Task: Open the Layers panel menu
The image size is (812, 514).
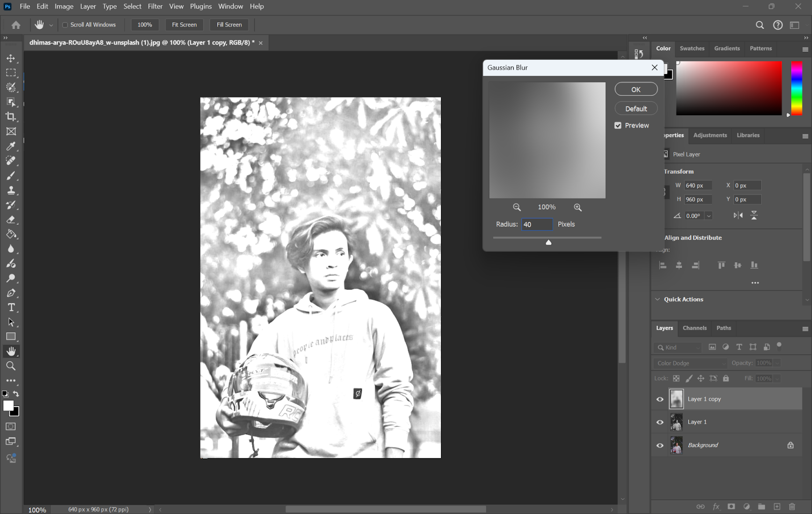Action: pyautogui.click(x=805, y=329)
